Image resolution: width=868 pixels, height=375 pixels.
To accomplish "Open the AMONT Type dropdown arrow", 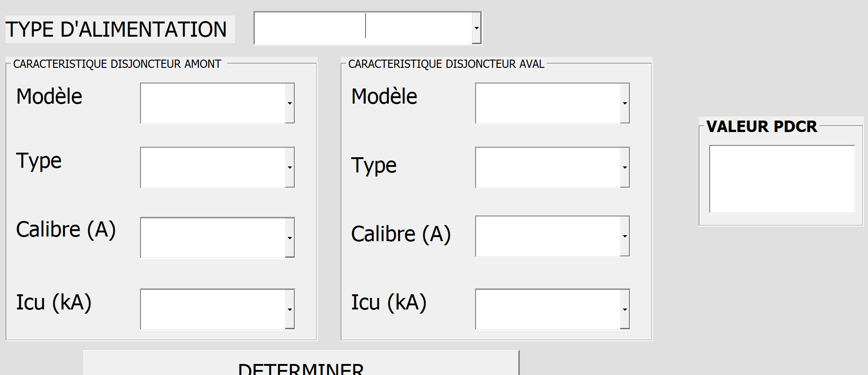I will pyautogui.click(x=290, y=167).
